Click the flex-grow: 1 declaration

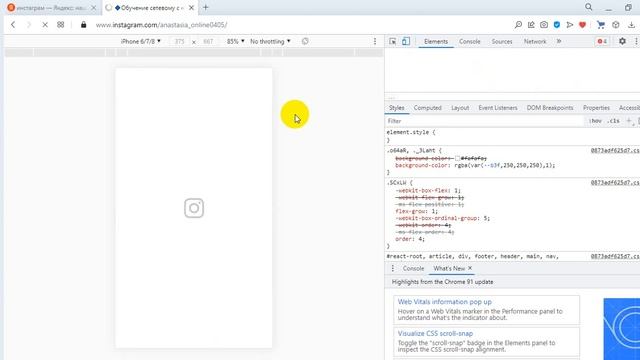(416, 211)
